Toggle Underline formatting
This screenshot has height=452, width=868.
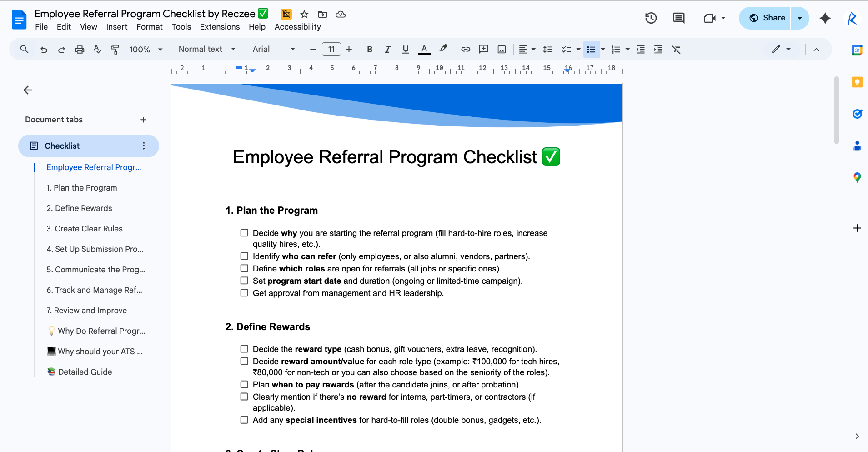[x=406, y=49]
